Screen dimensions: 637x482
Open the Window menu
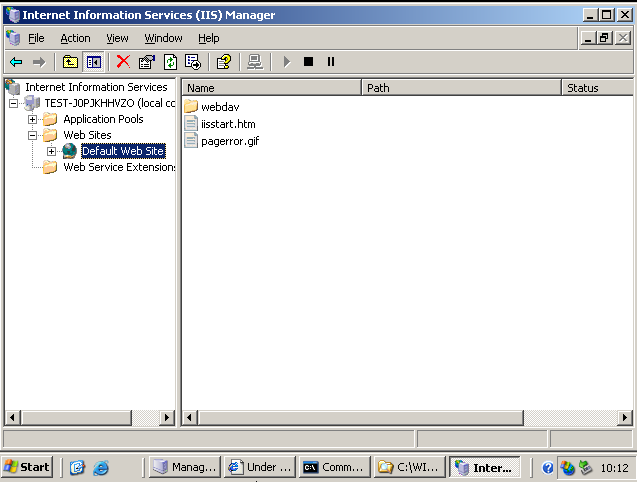[x=163, y=38]
